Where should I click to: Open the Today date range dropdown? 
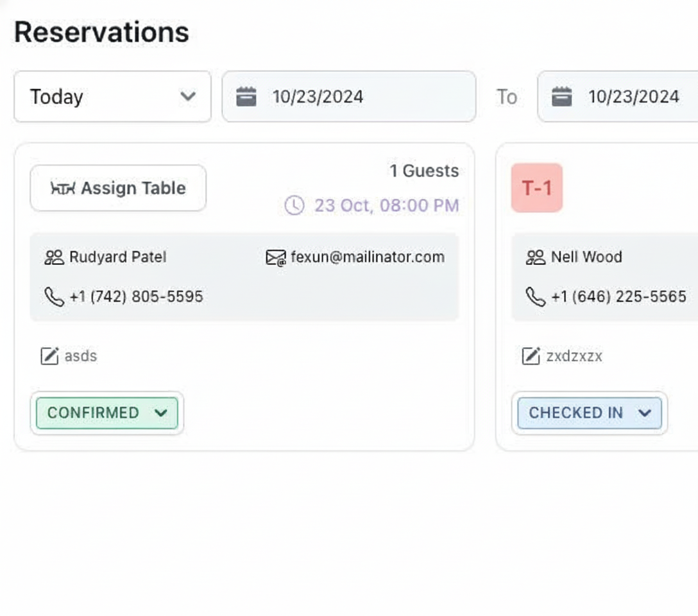pos(112,97)
